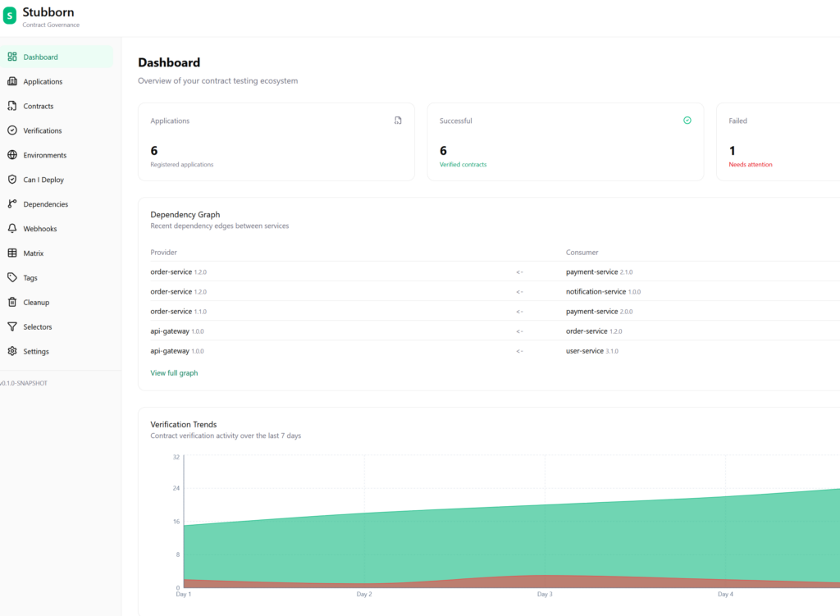
Task: Click the Failed card's 'Needs attention' text
Action: pos(751,164)
